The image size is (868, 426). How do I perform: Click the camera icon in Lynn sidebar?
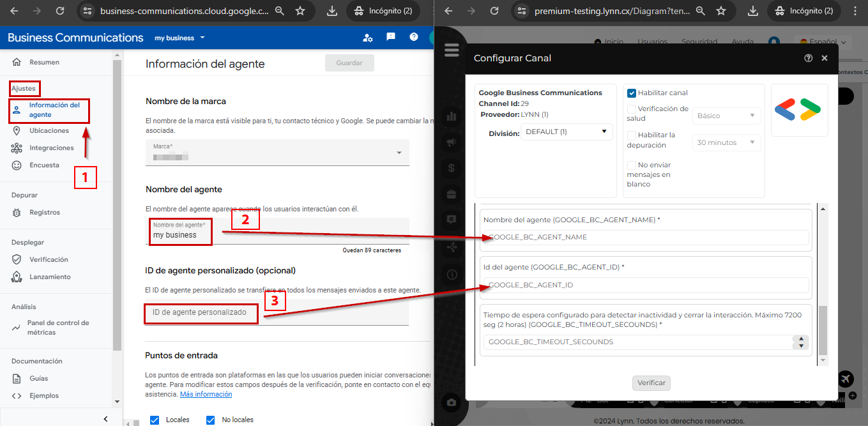452,402
